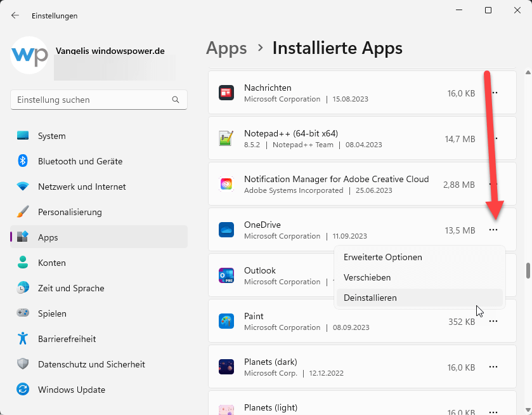The width and height of the screenshot is (532, 415).
Task: Click Notepad++ size 14,7 MB
Action: tap(460, 139)
